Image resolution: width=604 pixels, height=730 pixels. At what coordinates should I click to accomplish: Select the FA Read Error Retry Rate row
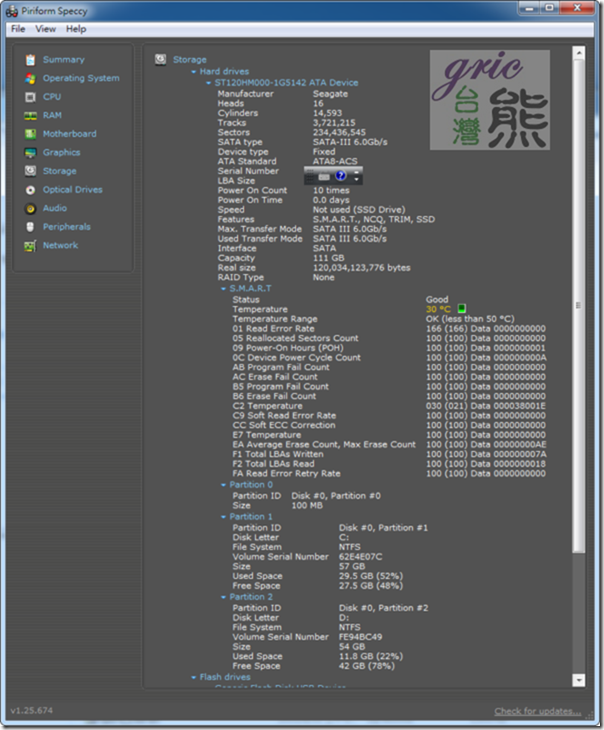coord(389,473)
